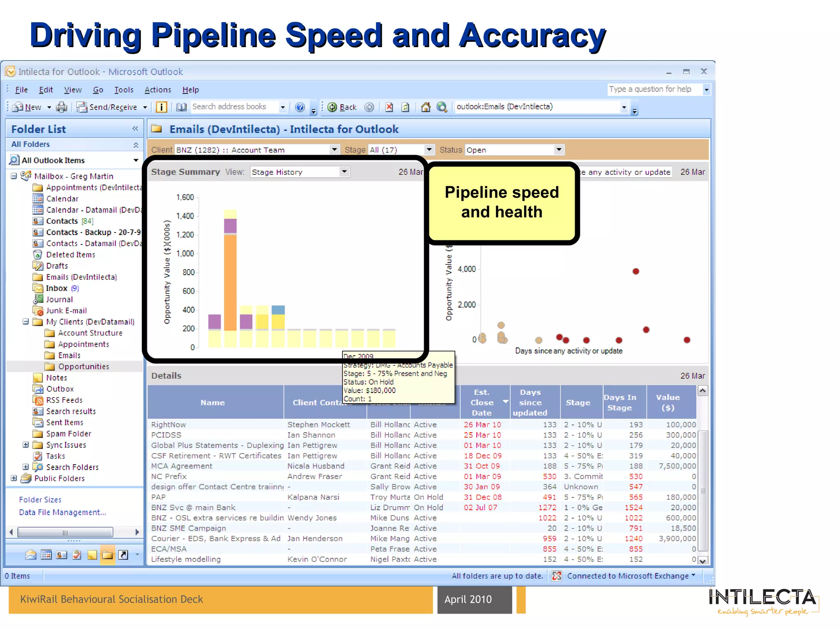840x630 pixels.
Task: Click the Tasks icon in navigation bar
Action: pyautogui.click(x=77, y=555)
